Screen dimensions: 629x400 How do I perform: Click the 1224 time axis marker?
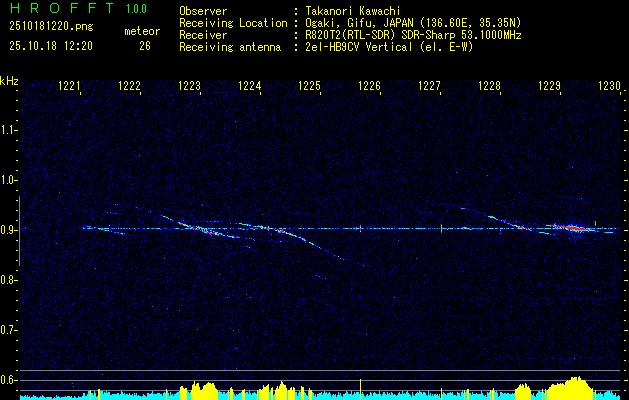pos(250,86)
